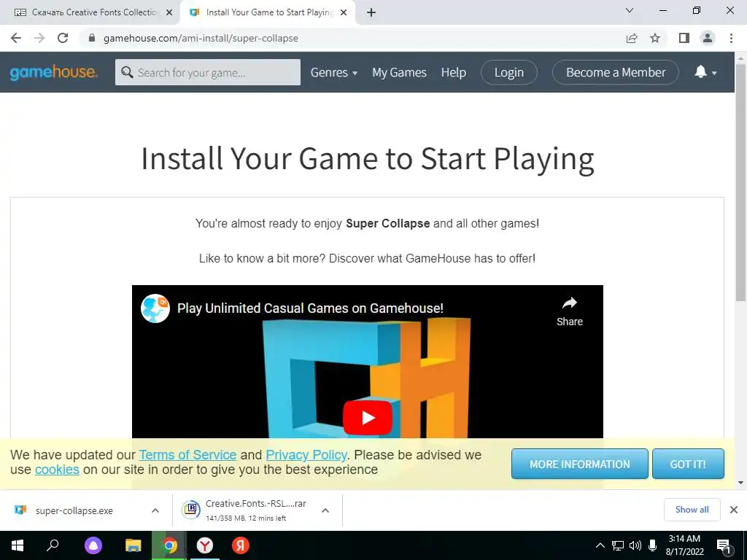Launch the Alice assistant in taskbar

(x=93, y=545)
